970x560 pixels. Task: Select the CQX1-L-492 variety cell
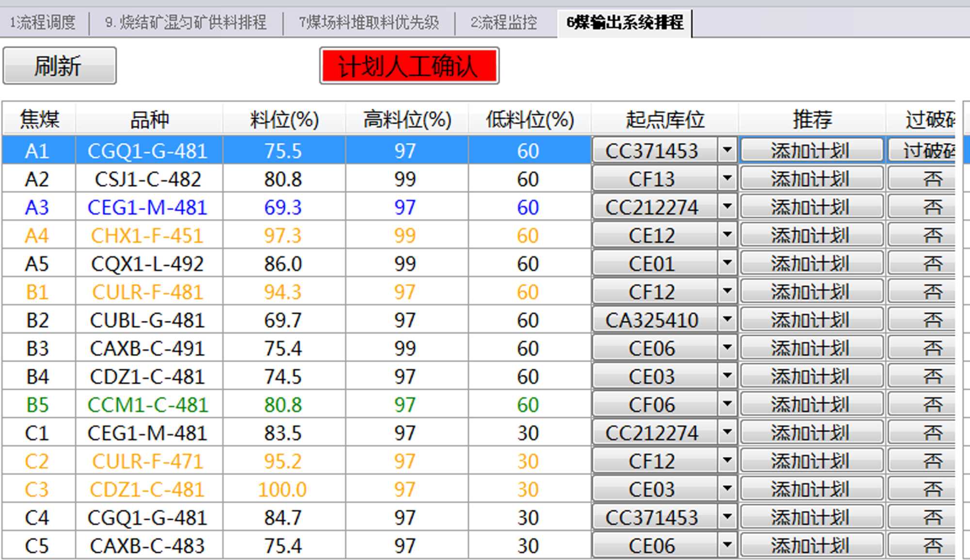[x=147, y=264]
